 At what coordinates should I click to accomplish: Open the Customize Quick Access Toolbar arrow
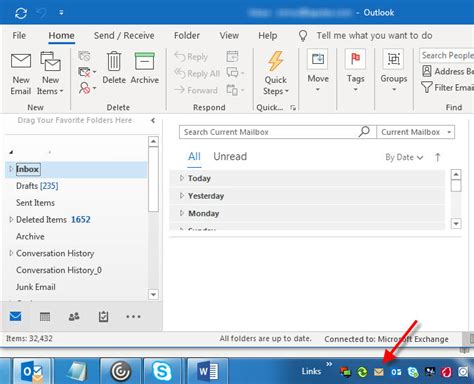click(61, 13)
